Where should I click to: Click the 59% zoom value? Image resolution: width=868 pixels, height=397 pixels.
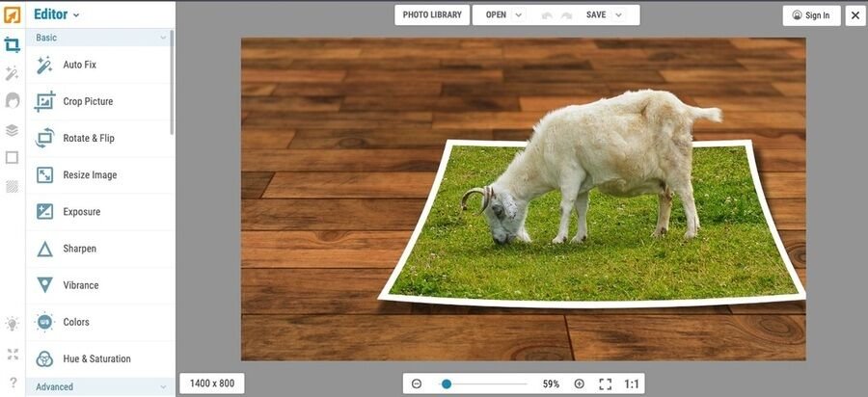(551, 384)
